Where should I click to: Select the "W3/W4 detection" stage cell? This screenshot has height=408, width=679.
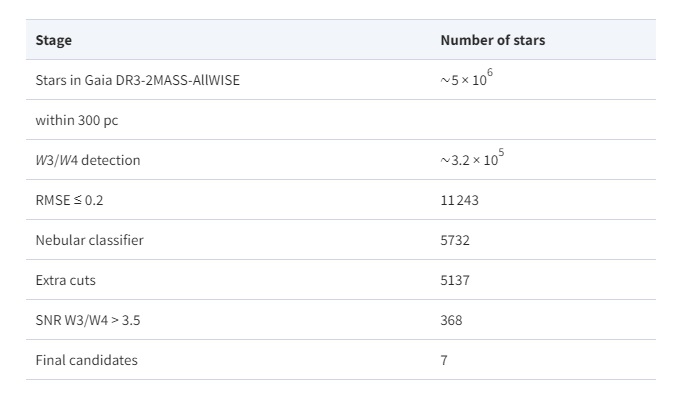point(88,160)
